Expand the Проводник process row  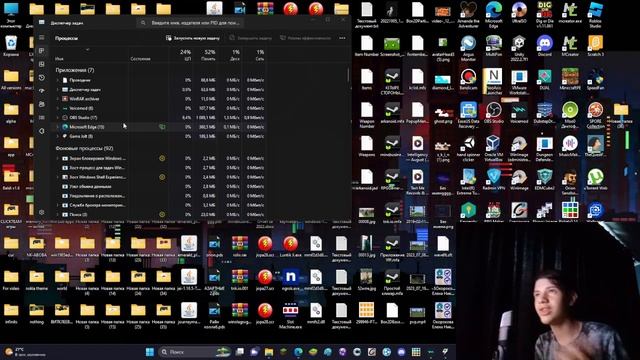(x=57, y=80)
